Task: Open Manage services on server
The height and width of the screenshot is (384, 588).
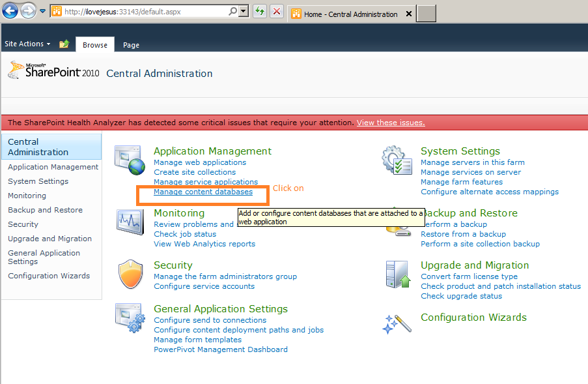Action: click(x=471, y=172)
